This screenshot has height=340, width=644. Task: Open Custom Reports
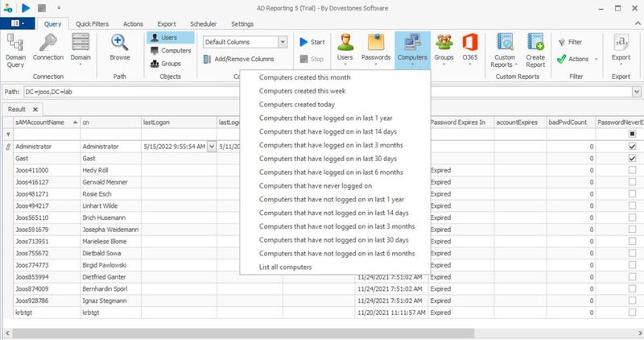pyautogui.click(x=505, y=51)
